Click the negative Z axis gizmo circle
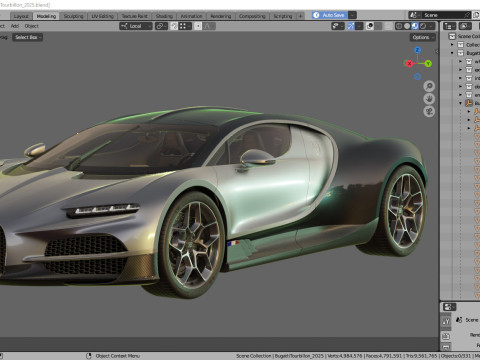The image size is (480, 360). tap(417, 77)
